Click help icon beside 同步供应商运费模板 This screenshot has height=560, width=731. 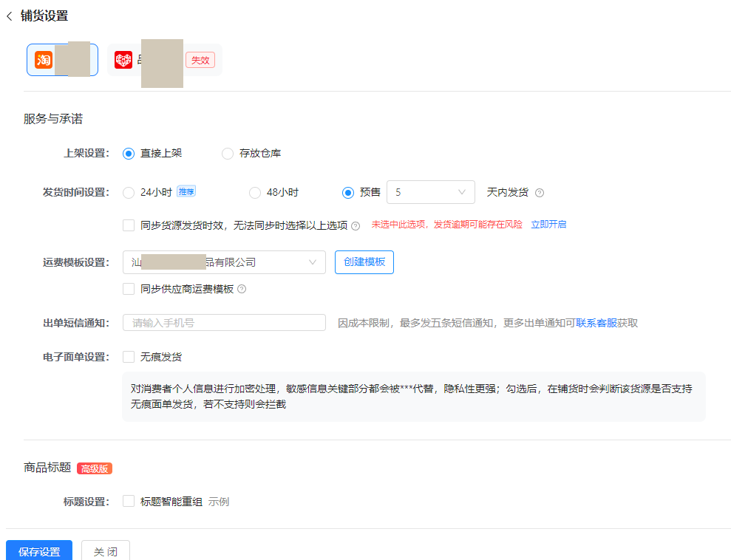pyautogui.click(x=242, y=289)
